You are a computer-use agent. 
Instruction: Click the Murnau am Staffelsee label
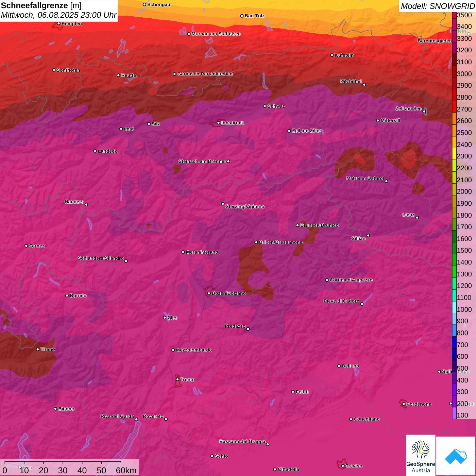coord(216,34)
